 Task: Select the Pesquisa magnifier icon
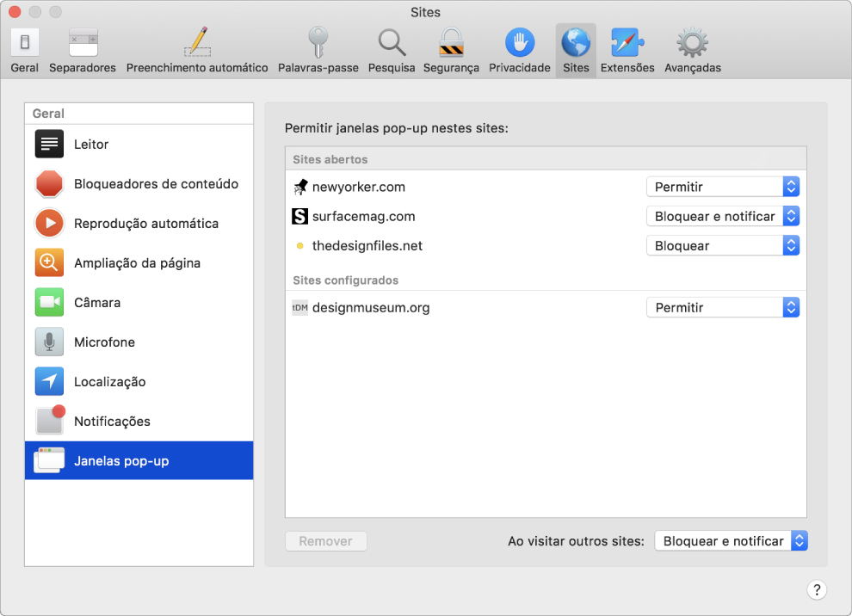point(392,42)
